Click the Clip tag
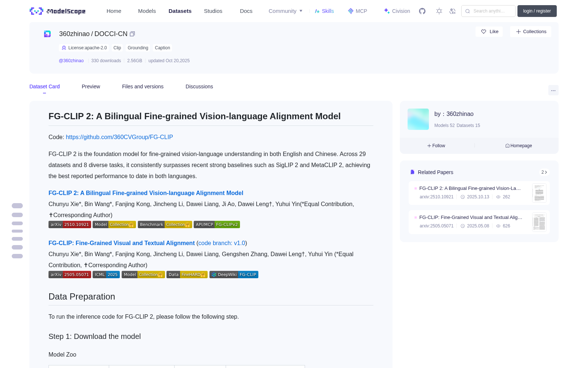 point(117,48)
